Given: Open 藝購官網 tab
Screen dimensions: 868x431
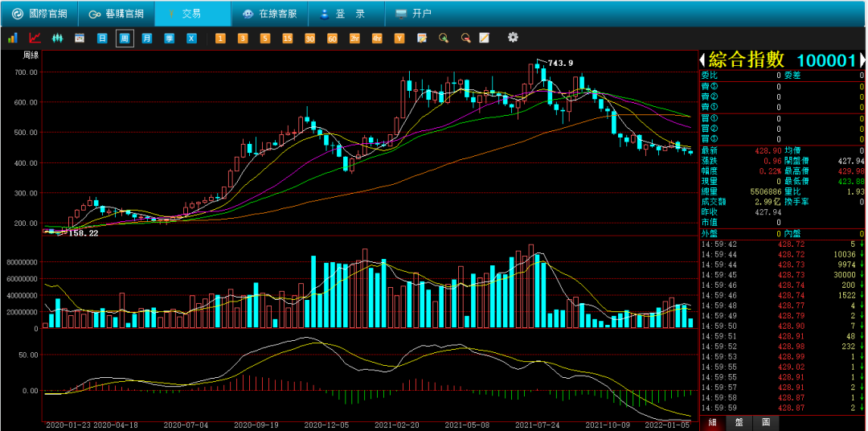Looking at the screenshot, I should pyautogui.click(x=117, y=14).
